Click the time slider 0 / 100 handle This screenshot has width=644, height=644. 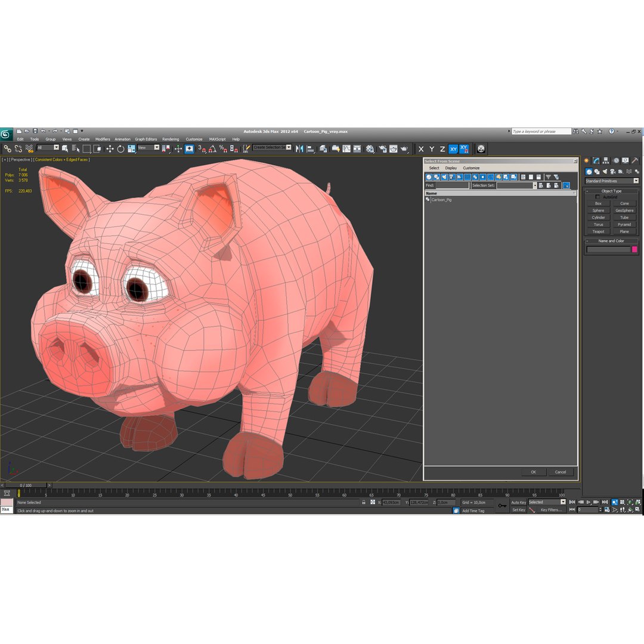point(26,485)
